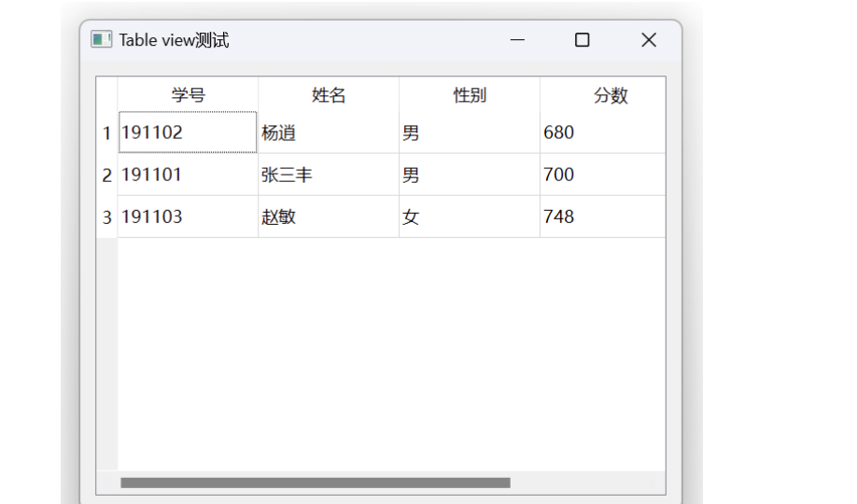The image size is (857, 504).
Task: Maximize the Table view测试 window
Action: tap(583, 40)
